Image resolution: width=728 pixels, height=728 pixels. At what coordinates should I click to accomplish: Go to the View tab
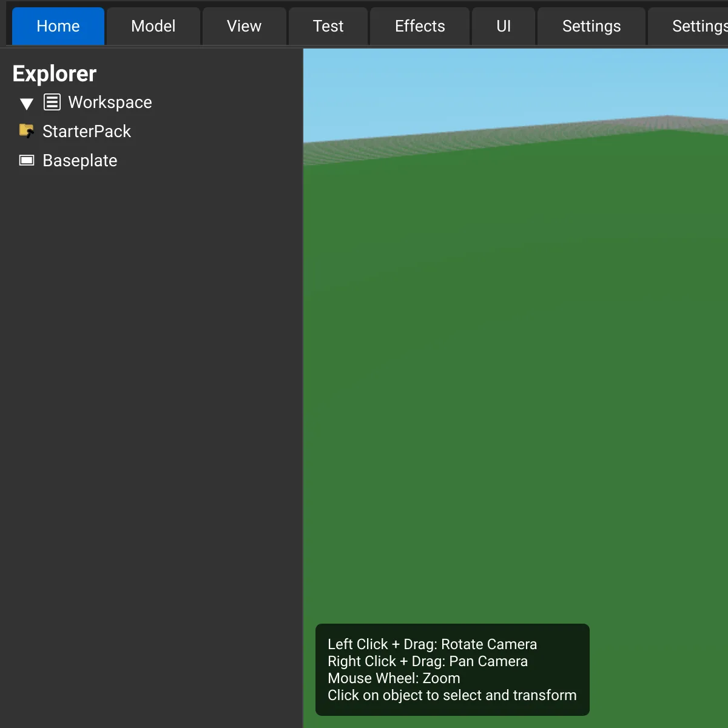point(244,26)
